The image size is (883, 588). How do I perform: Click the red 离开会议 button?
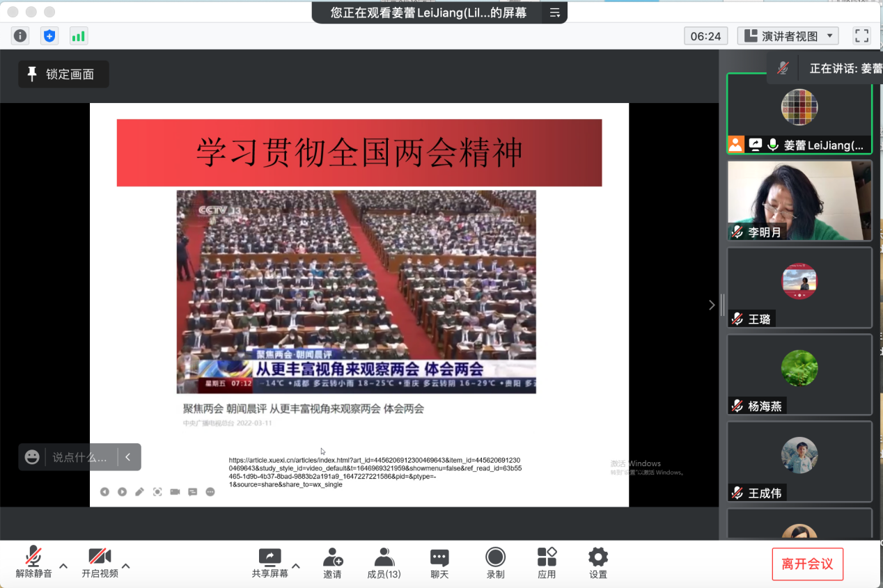pyautogui.click(x=807, y=564)
